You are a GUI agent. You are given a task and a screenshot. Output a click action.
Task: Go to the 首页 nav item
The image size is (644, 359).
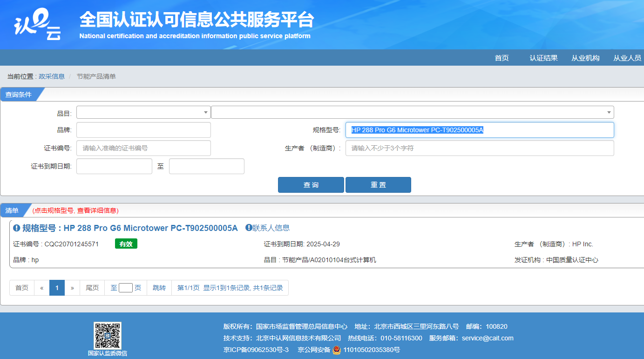502,58
